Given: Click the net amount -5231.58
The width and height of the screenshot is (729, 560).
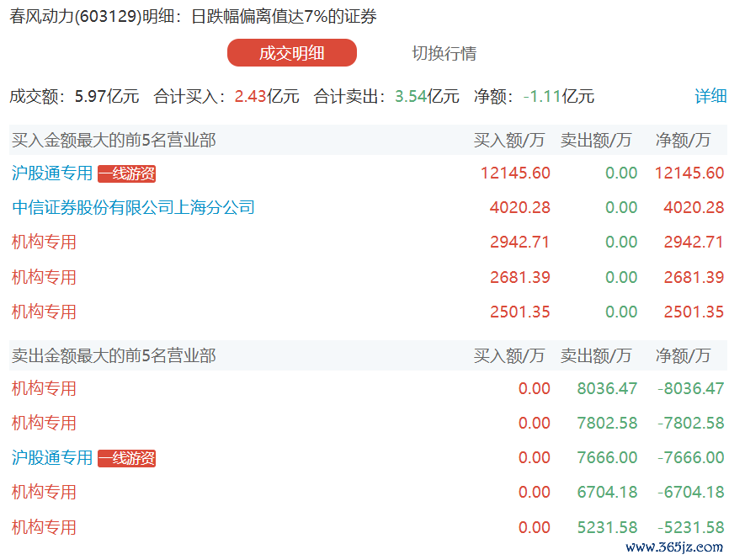Looking at the screenshot, I should [691, 527].
